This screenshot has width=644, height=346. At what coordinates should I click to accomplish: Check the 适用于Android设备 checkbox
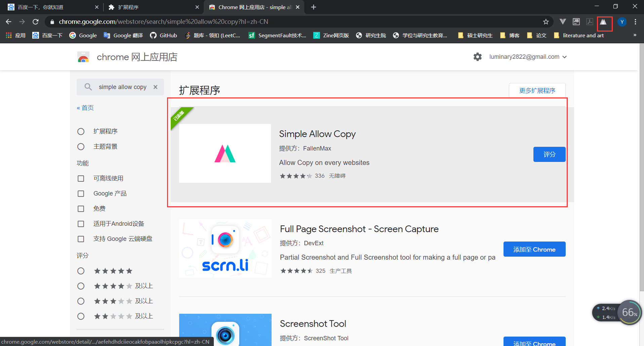pyautogui.click(x=81, y=224)
